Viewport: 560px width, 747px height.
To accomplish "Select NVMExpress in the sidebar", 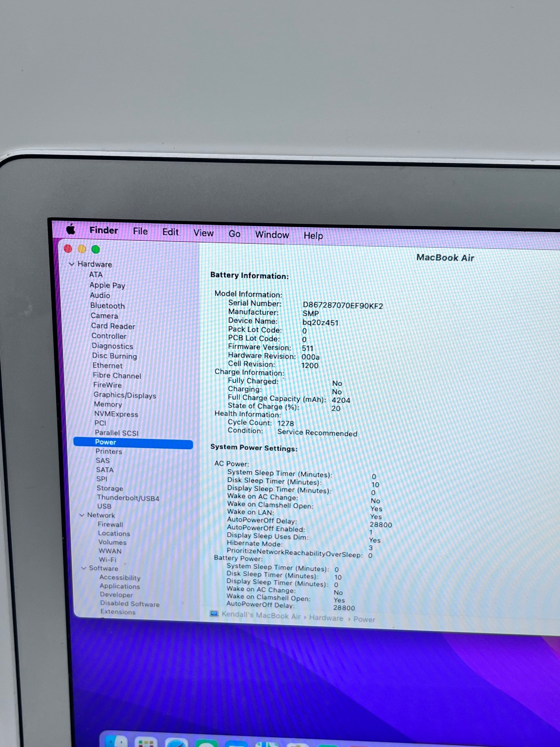I will (x=116, y=414).
